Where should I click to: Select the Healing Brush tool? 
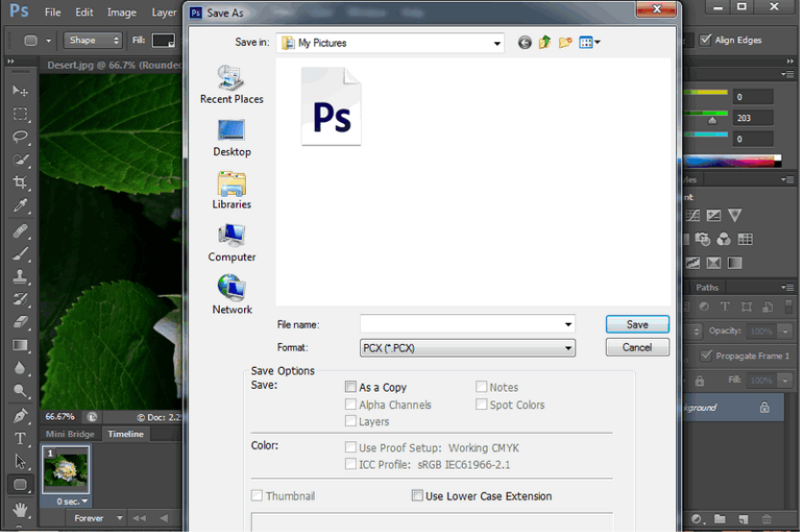point(20,231)
